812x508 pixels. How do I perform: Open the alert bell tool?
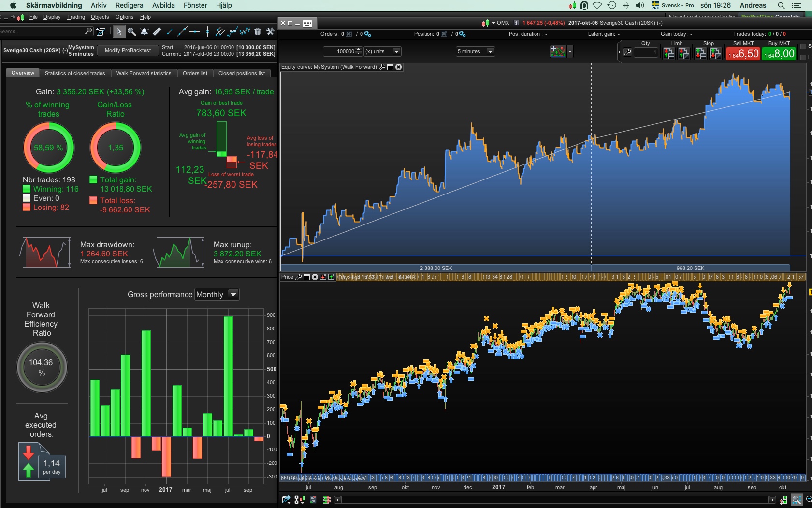(144, 32)
